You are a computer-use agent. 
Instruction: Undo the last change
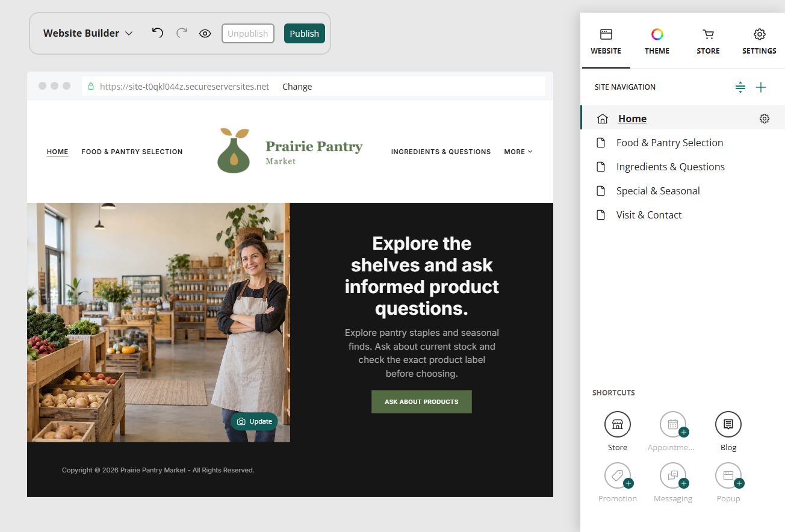pos(158,33)
